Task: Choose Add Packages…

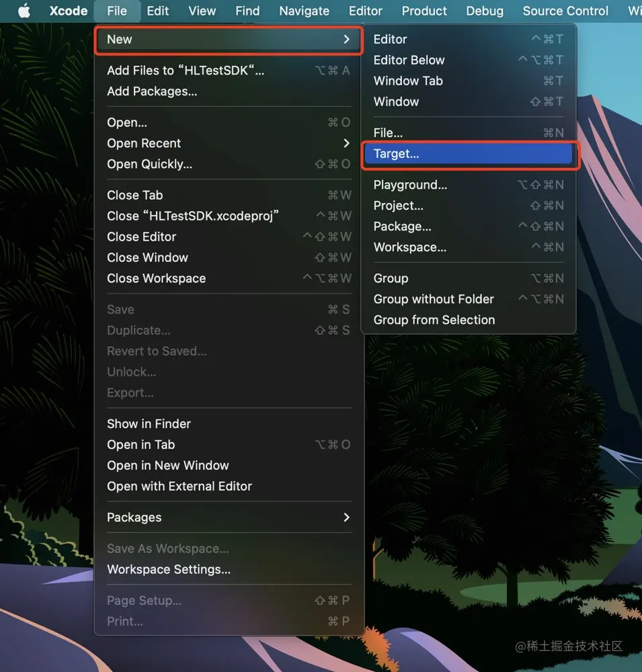Action: click(229, 91)
